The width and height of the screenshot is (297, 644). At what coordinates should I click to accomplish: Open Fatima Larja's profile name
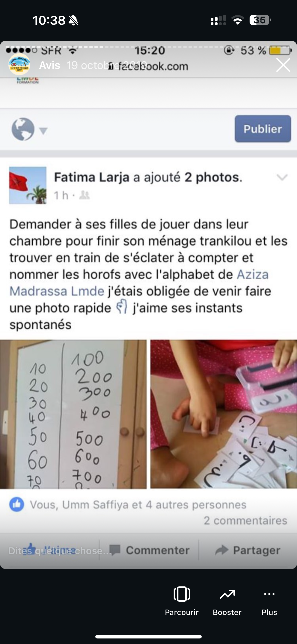92,177
